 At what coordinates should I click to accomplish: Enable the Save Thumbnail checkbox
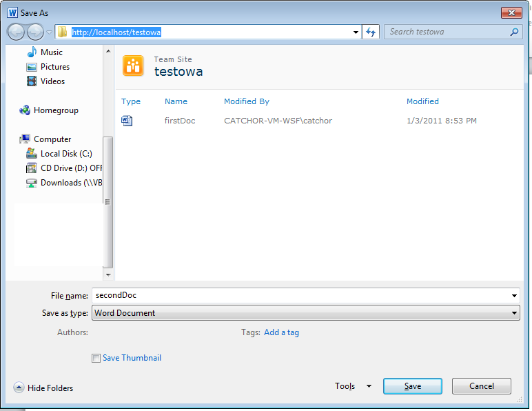pyautogui.click(x=96, y=358)
